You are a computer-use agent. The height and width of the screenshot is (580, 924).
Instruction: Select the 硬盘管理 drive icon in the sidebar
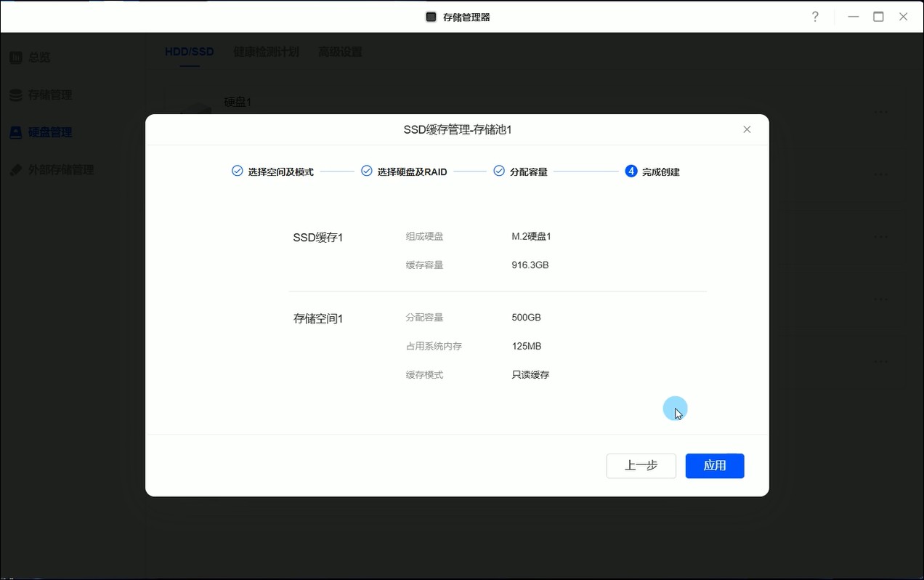(15, 132)
